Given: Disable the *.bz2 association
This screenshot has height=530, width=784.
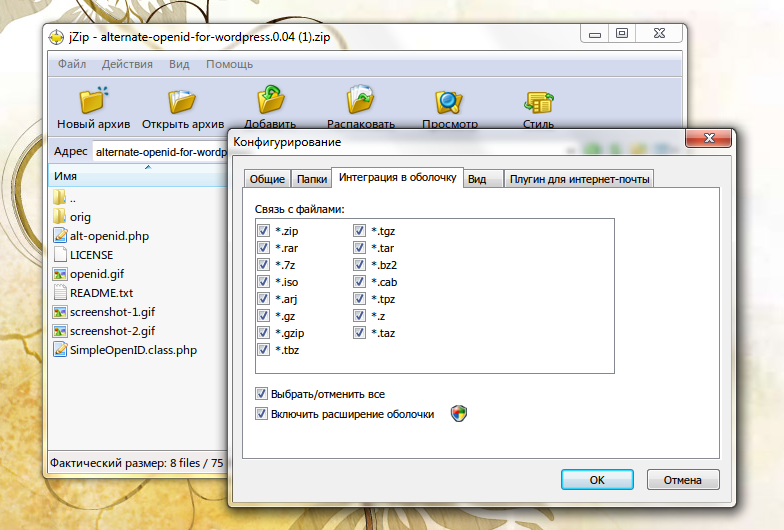Looking at the screenshot, I should pyautogui.click(x=359, y=264).
